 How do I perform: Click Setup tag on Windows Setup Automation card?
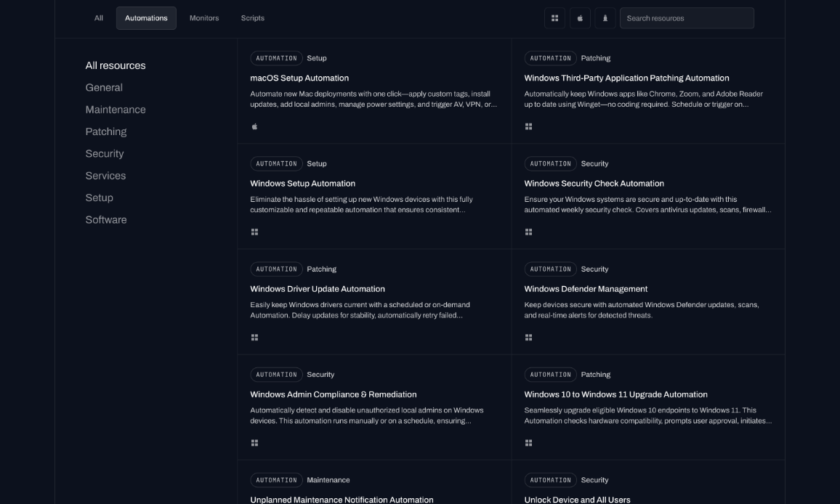(317, 163)
